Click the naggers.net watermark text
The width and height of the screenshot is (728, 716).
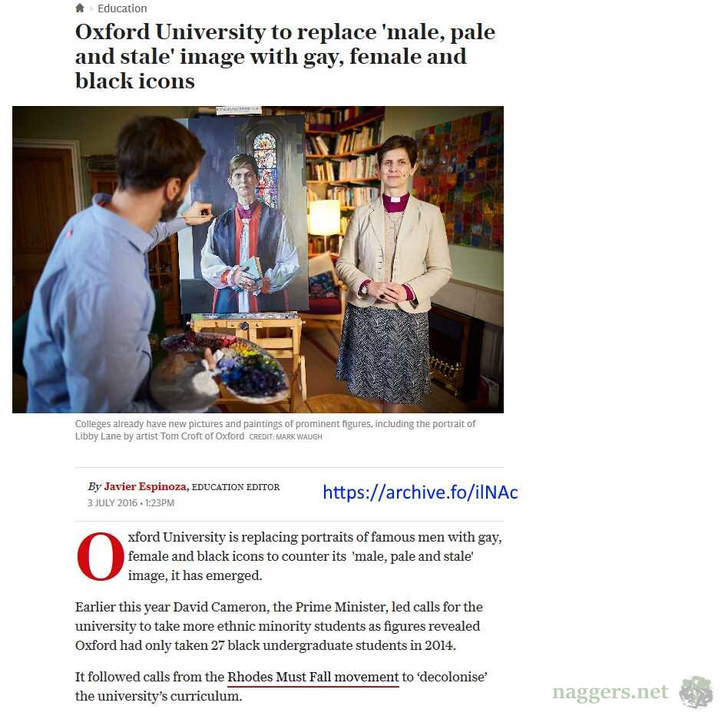pos(611,692)
